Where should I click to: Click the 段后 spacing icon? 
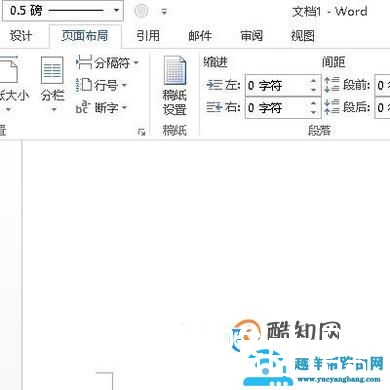click(x=332, y=107)
